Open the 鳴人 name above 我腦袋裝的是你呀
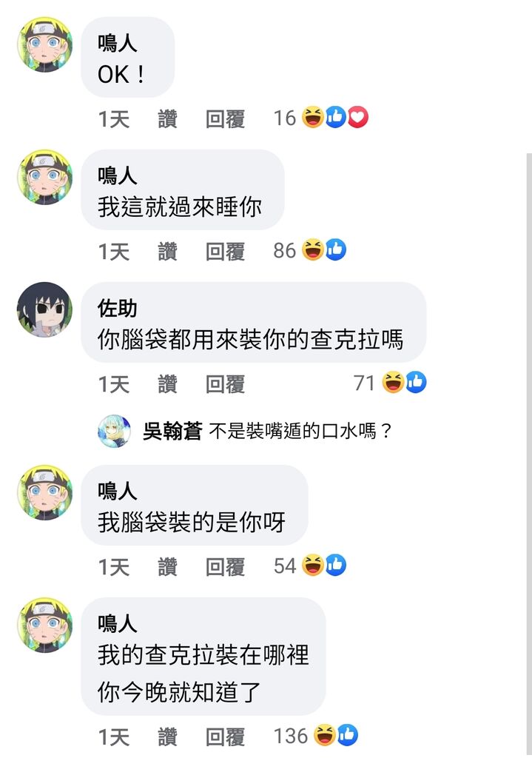This screenshot has width=532, height=758. coord(118,491)
